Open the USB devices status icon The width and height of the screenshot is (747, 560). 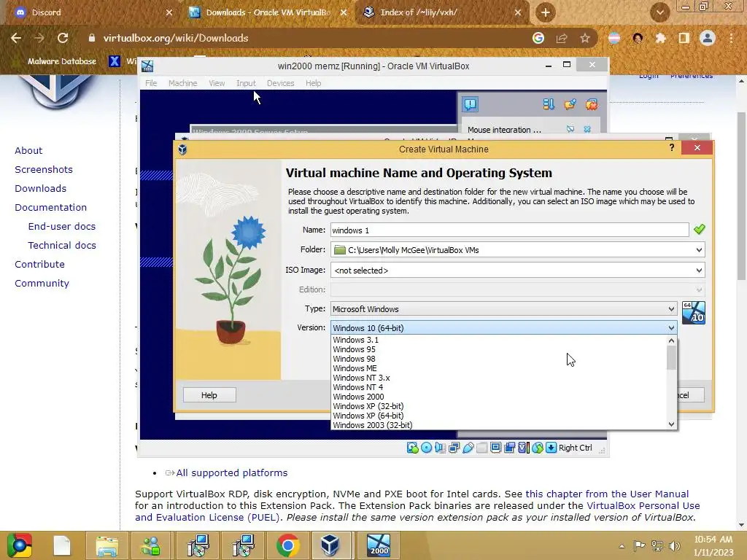468,448
